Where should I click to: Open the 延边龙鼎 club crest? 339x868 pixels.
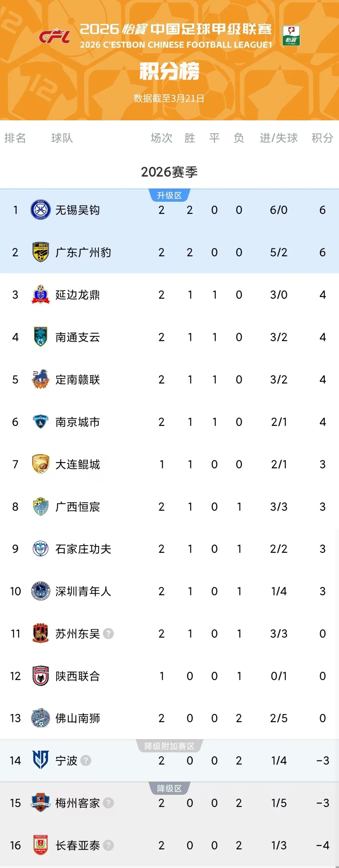[40, 294]
